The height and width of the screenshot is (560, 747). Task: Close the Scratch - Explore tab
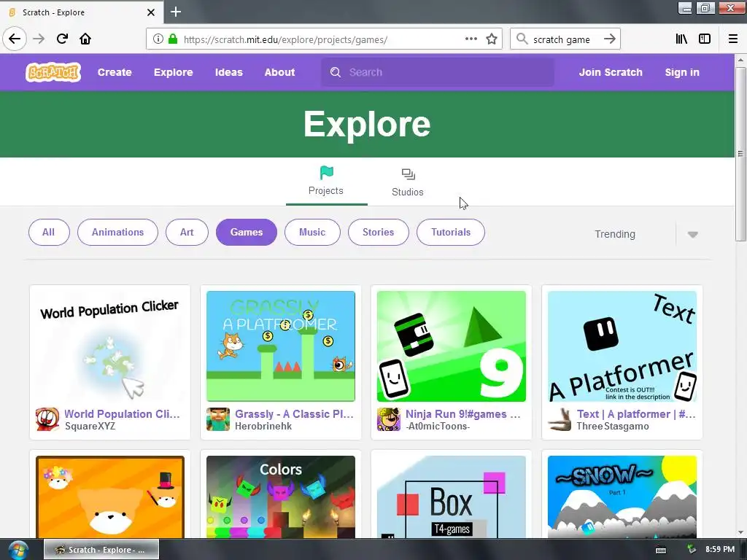click(150, 12)
